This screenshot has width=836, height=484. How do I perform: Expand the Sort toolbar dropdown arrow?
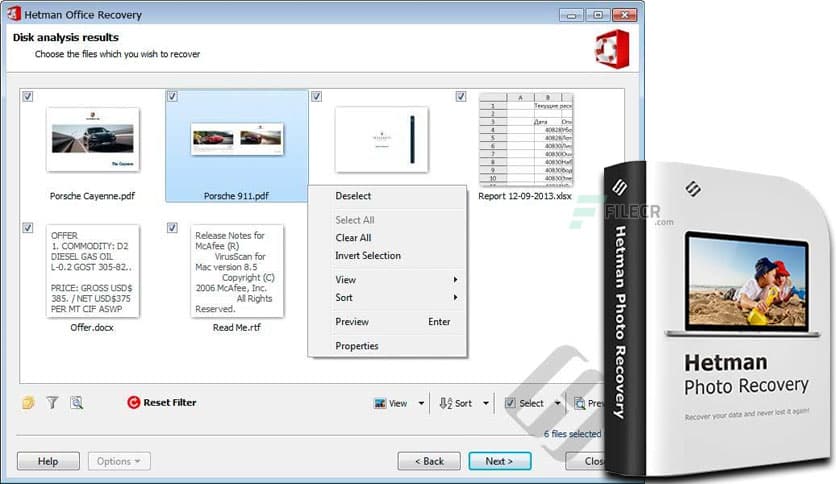(486, 404)
